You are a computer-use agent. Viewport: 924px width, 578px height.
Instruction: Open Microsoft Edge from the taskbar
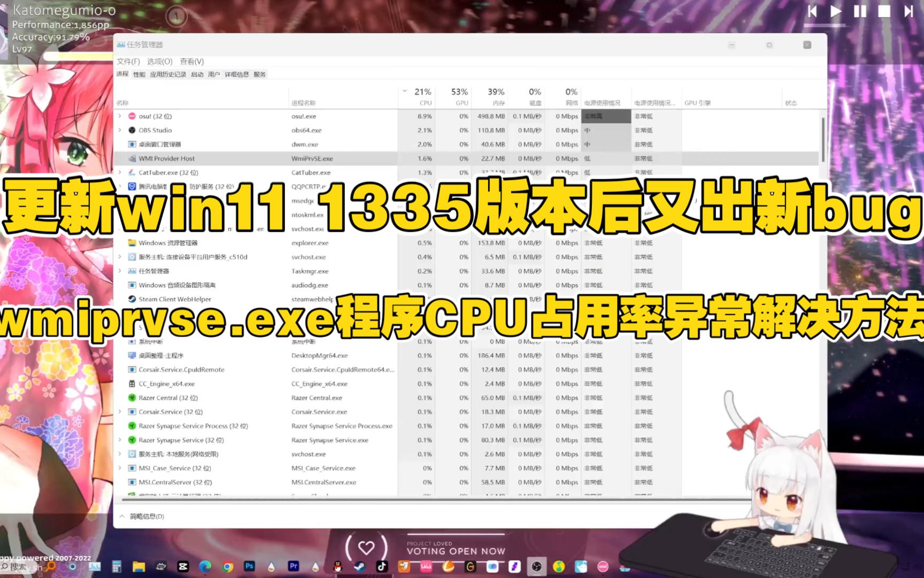point(205,566)
